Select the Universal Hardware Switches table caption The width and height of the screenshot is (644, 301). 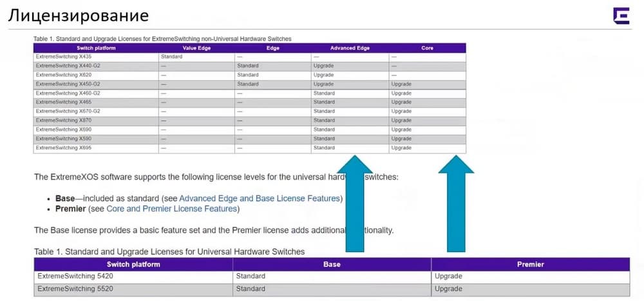tap(169, 251)
